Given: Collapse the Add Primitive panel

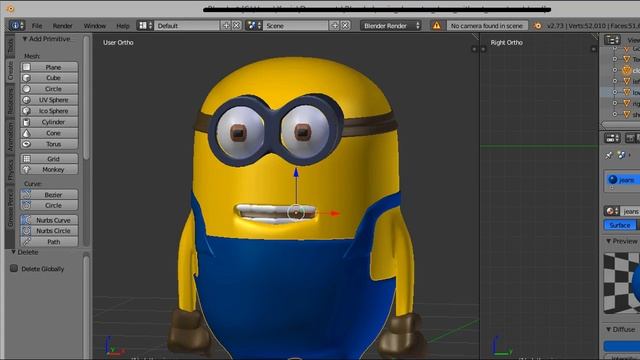Looking at the screenshot, I should point(25,39).
